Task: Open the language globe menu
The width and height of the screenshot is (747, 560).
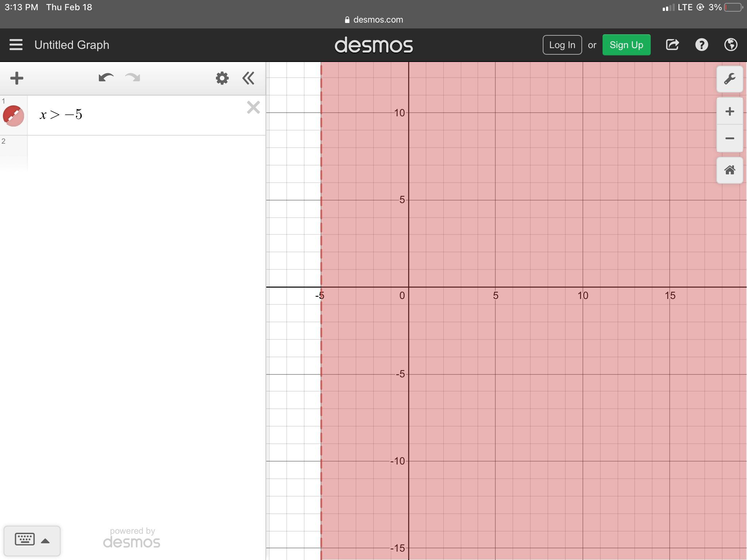Action: click(731, 45)
